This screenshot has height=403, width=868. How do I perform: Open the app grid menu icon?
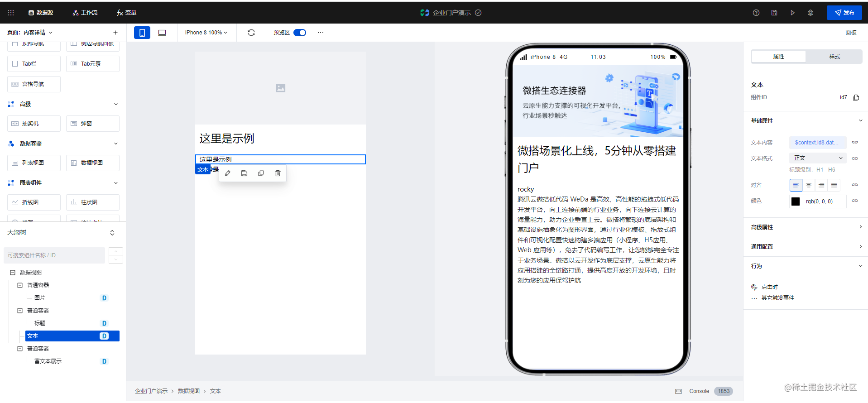click(11, 13)
